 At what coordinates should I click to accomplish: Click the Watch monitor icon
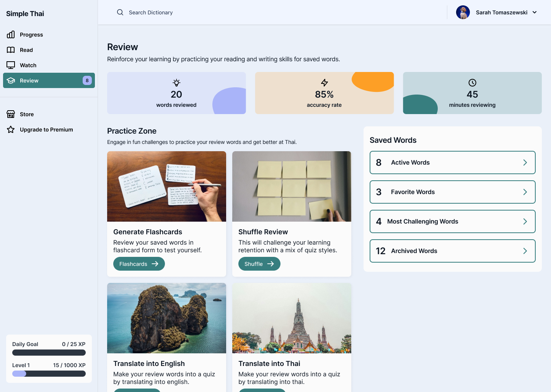point(11,65)
